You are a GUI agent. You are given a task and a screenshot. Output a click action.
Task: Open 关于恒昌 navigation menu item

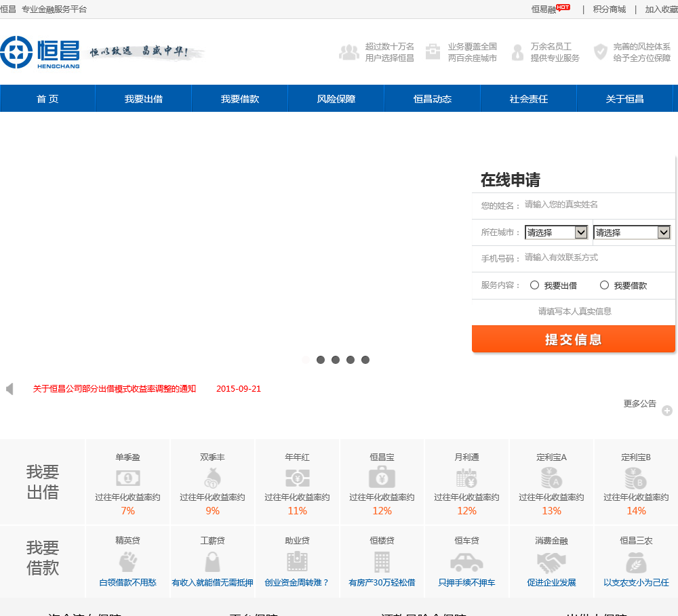[625, 98]
